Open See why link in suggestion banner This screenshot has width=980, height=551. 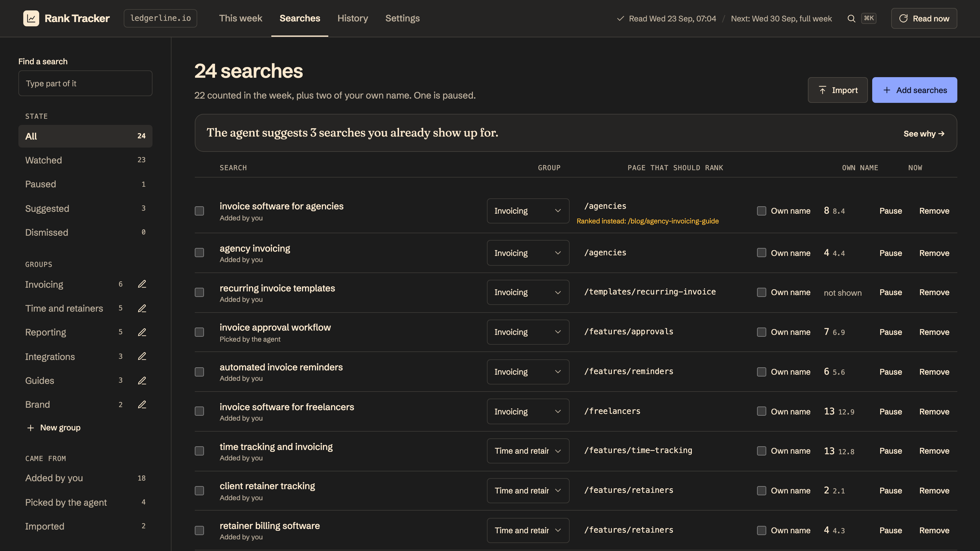point(924,133)
